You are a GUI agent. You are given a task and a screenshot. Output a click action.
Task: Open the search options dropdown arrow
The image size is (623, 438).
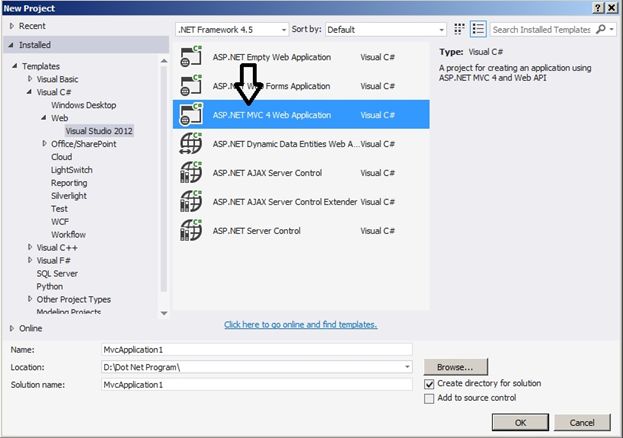pyautogui.click(x=612, y=29)
